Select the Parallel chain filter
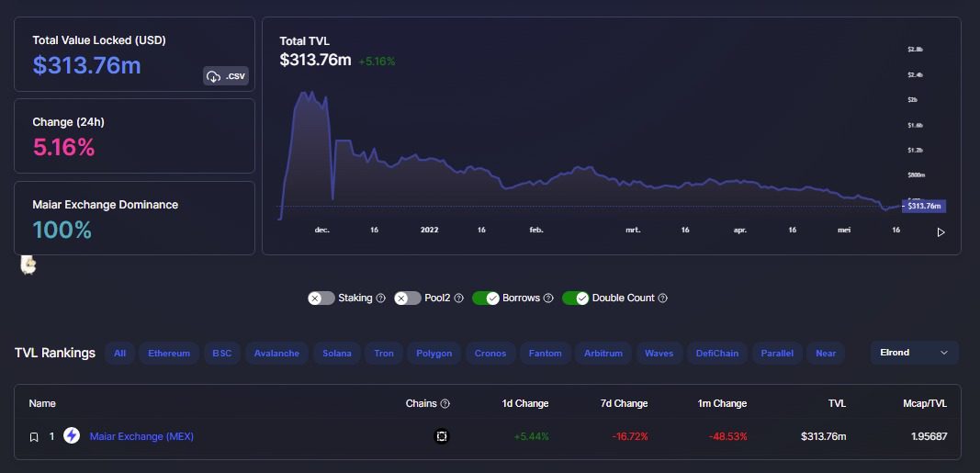This screenshot has width=980, height=473. [x=777, y=353]
